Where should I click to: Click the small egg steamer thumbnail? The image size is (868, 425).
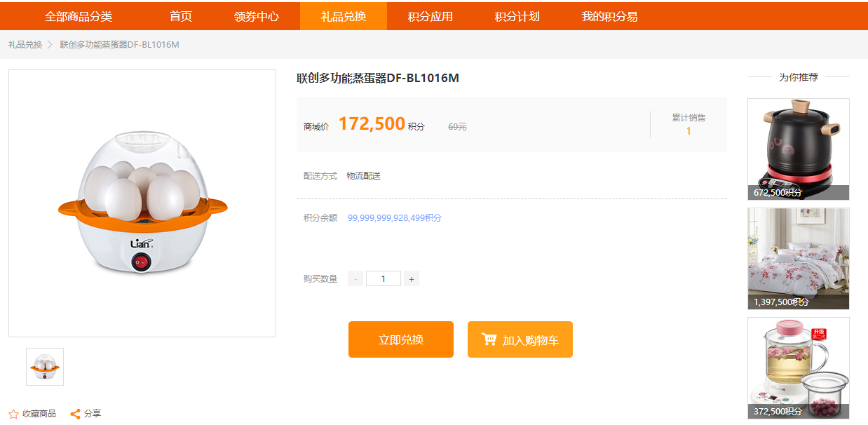[x=45, y=367]
